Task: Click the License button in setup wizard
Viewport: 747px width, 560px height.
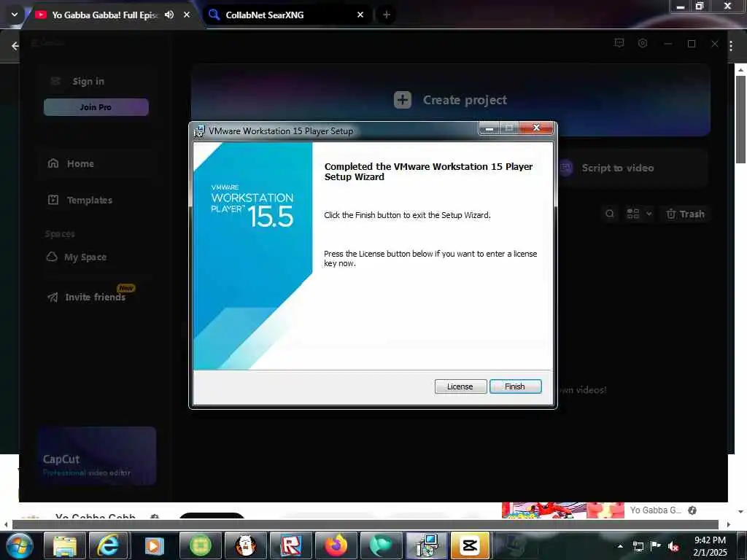Action: [460, 386]
